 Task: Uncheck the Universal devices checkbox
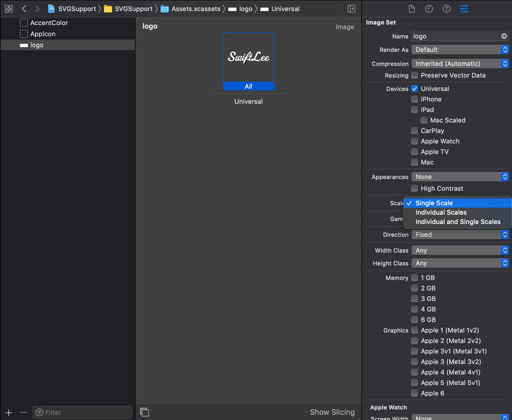415,89
